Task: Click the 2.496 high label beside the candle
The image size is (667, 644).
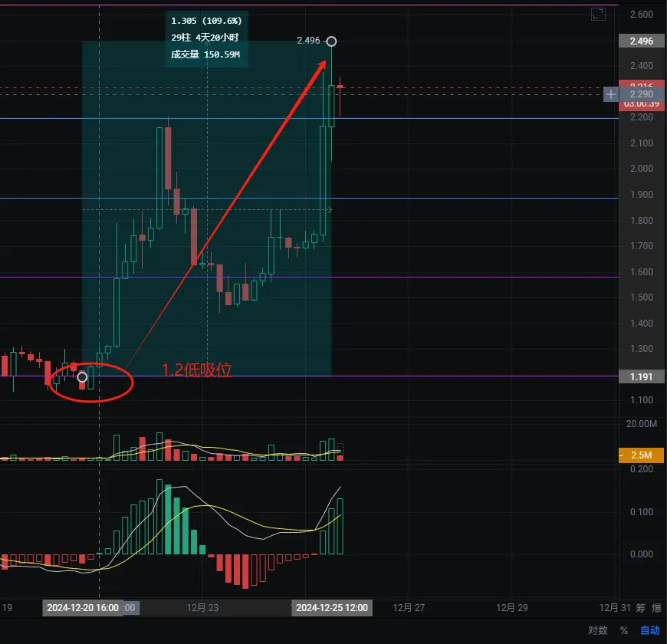Action: coord(308,41)
